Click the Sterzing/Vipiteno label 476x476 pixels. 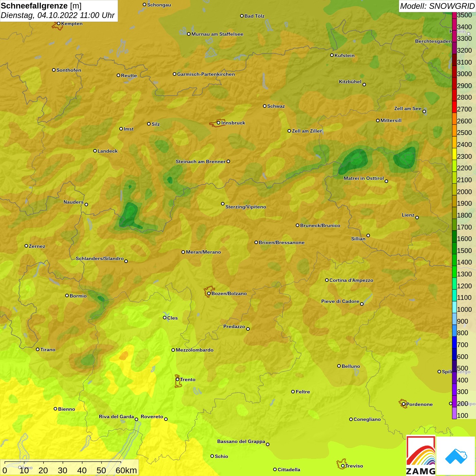pyautogui.click(x=246, y=207)
